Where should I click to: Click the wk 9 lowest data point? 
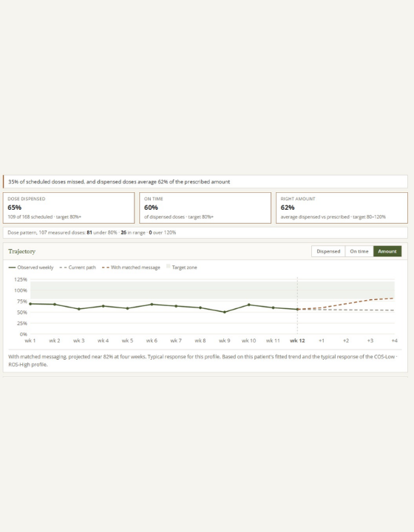(224, 312)
